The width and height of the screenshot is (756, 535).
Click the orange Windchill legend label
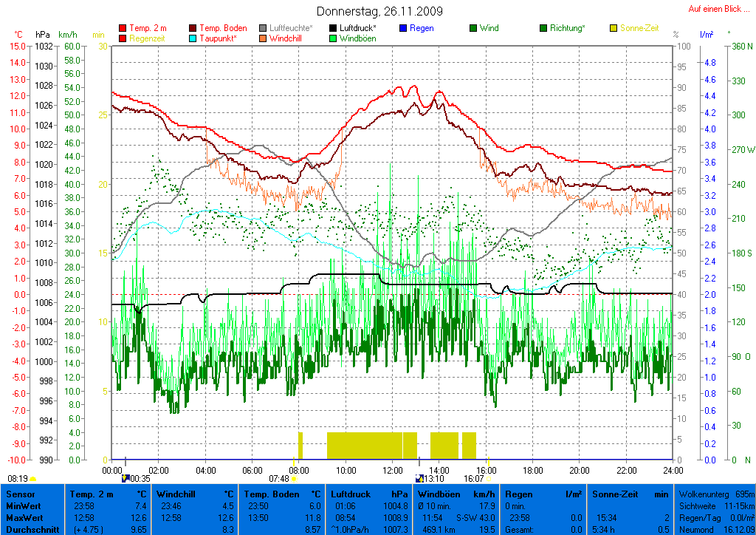pos(284,38)
